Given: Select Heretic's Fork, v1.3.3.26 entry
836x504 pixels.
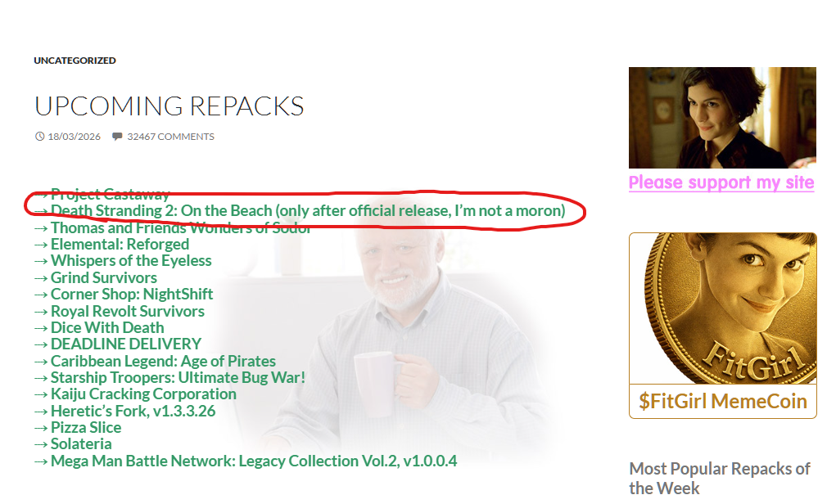Looking at the screenshot, I should click(133, 411).
